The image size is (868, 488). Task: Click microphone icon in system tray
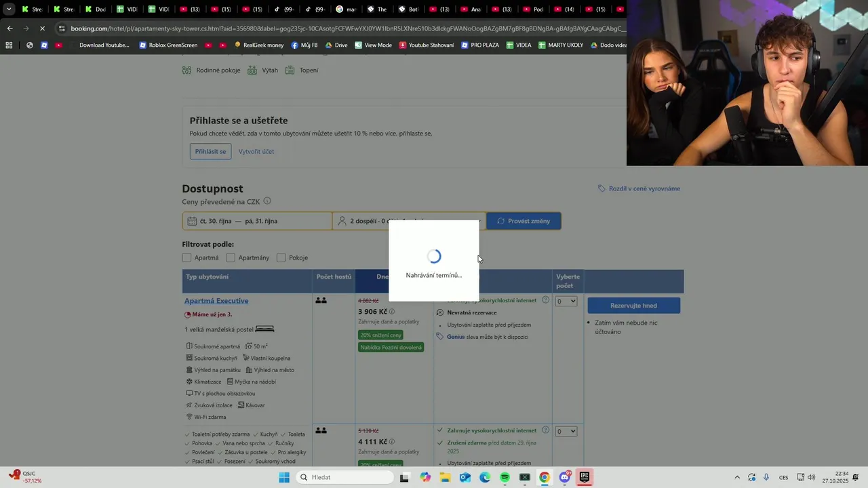[766, 477]
